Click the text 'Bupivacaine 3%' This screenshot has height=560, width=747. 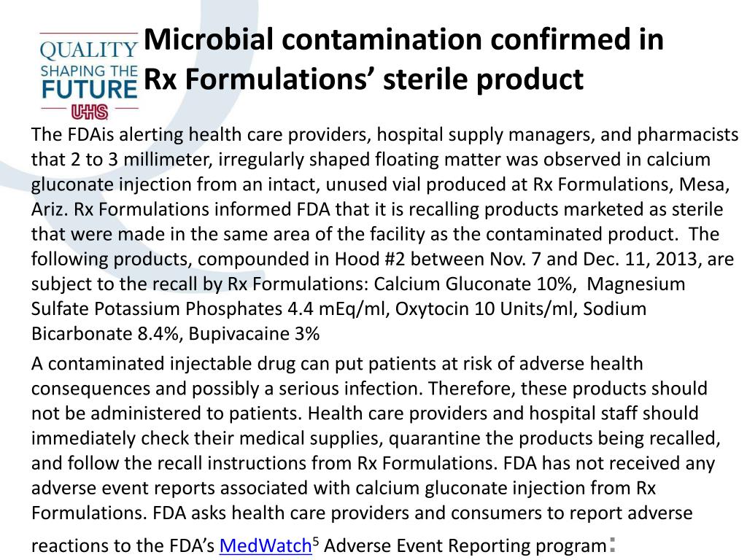(254, 333)
